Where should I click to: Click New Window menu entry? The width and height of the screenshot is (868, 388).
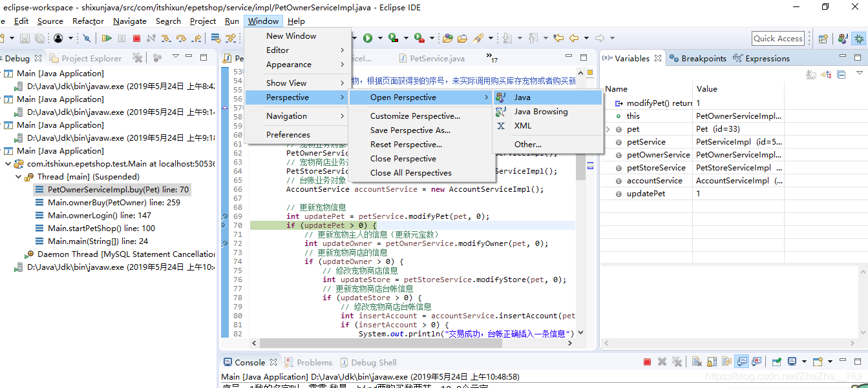pos(297,36)
